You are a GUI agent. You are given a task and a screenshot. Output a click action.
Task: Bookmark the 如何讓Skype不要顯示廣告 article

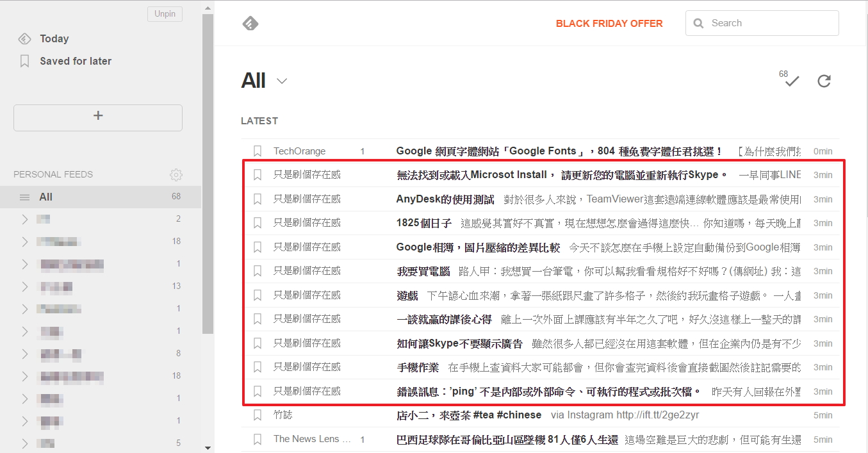258,343
